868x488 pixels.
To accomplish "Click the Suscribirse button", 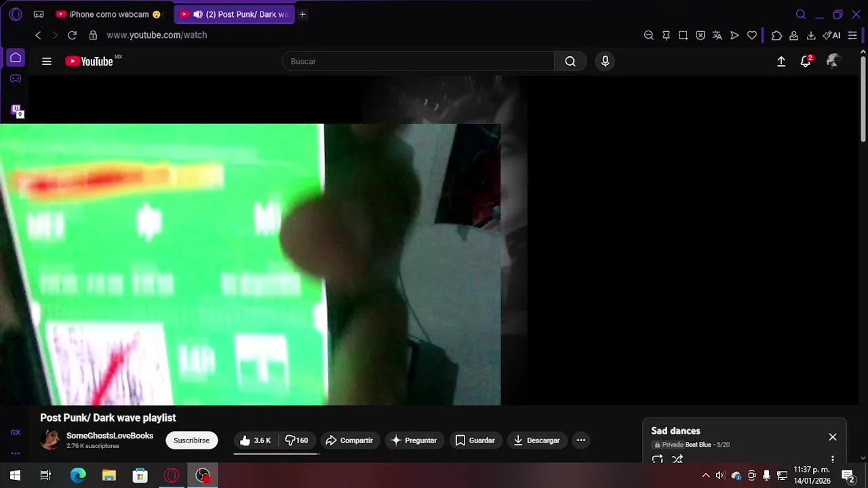I will pos(191,441).
